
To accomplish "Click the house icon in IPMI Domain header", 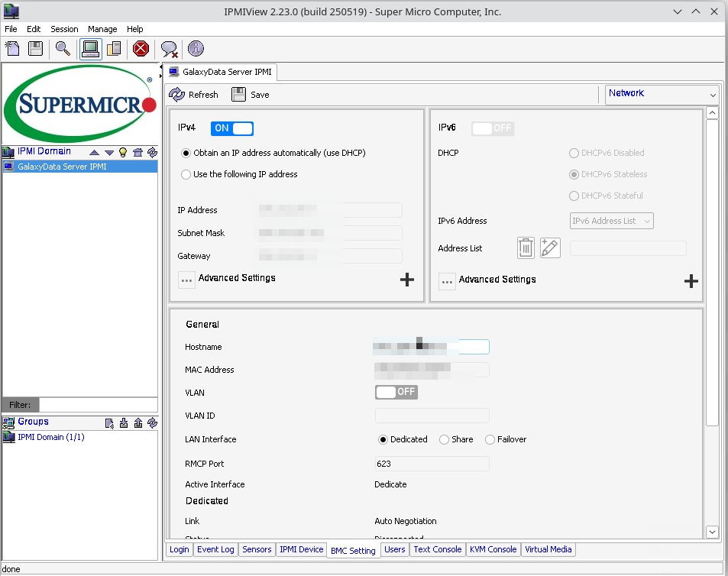I will pyautogui.click(x=138, y=152).
